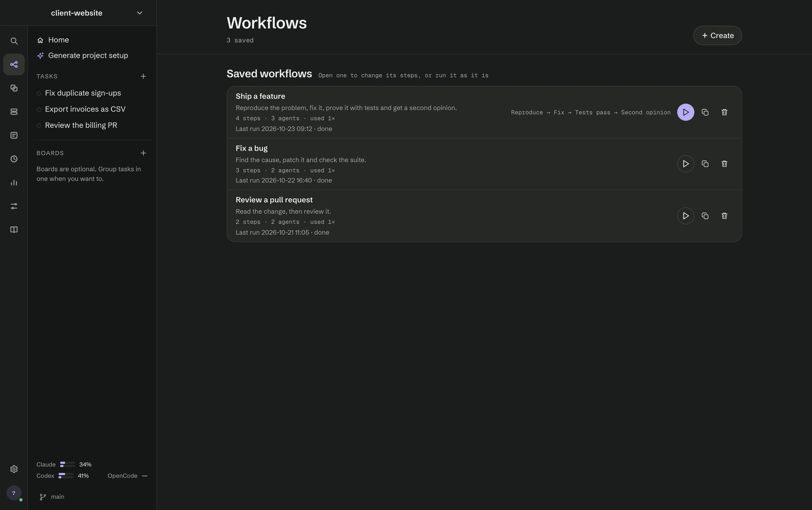812x510 pixels.
Task: Click the main git branch indicator
Action: pos(52,497)
